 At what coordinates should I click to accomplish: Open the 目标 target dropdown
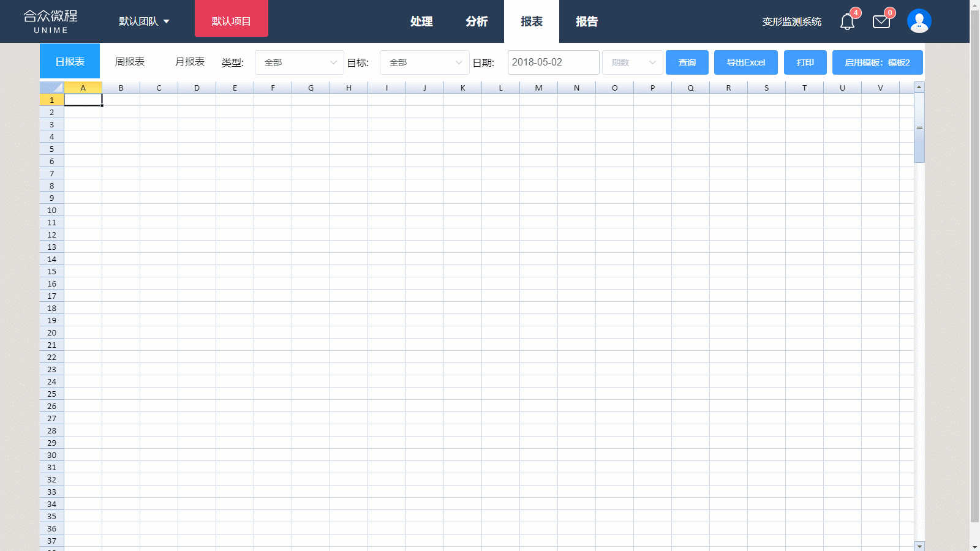tap(424, 62)
